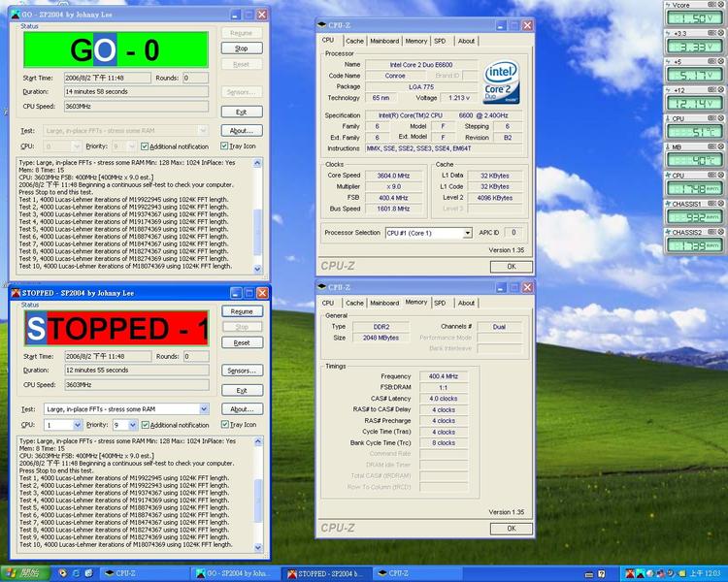This screenshot has height=582, width=728.
Task: Open settings icon on CHASSIS1 gadget
Action: (711, 204)
